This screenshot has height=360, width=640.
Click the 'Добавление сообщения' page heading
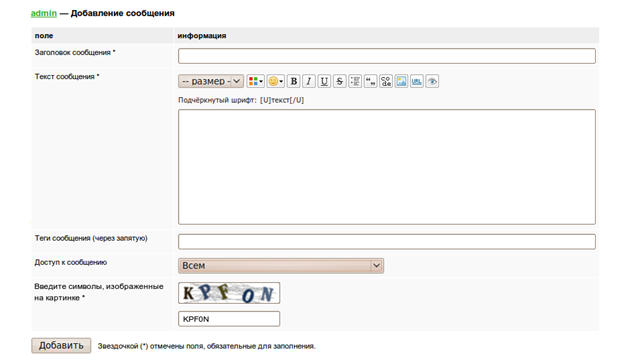pyautogui.click(x=122, y=13)
